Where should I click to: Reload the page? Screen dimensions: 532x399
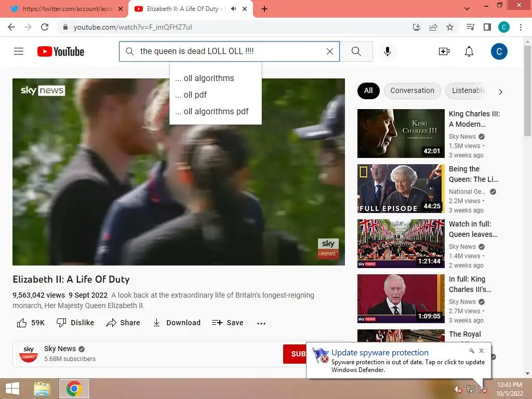click(x=45, y=27)
